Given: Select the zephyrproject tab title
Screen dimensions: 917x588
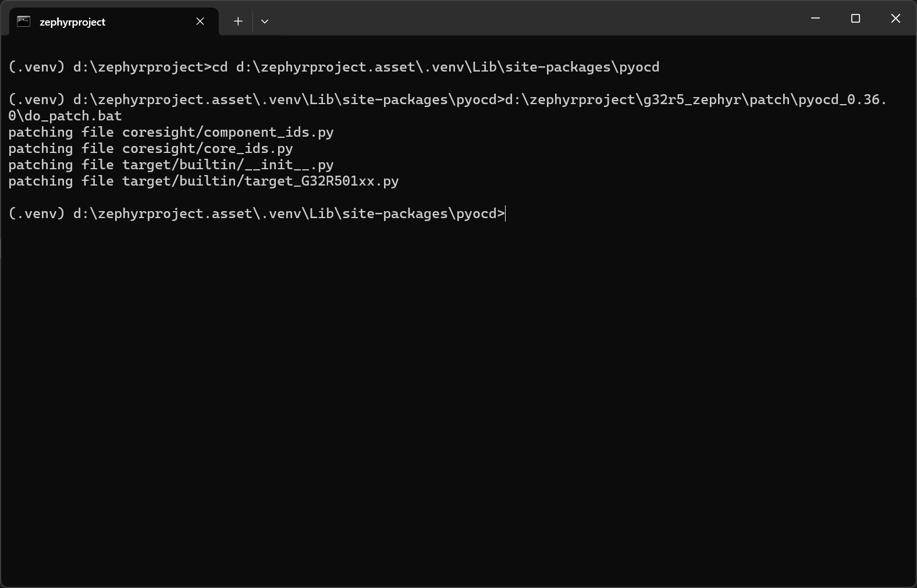Looking at the screenshot, I should click(x=72, y=22).
